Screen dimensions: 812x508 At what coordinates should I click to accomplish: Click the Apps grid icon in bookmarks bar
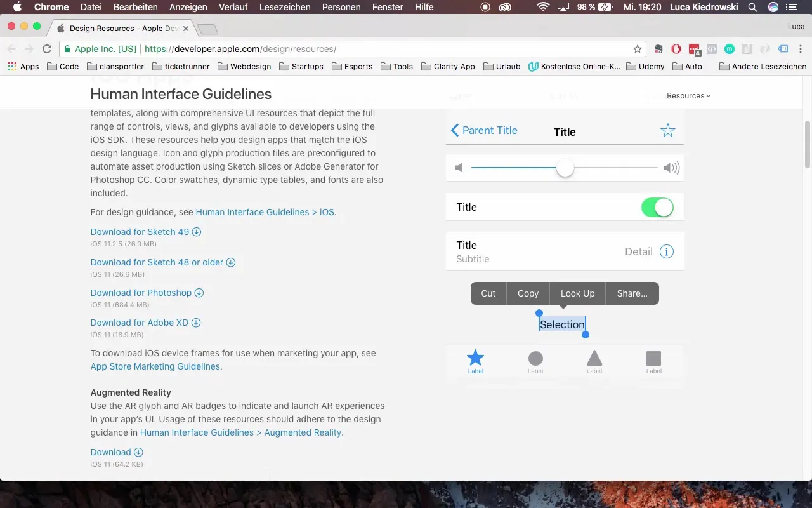pyautogui.click(x=12, y=66)
